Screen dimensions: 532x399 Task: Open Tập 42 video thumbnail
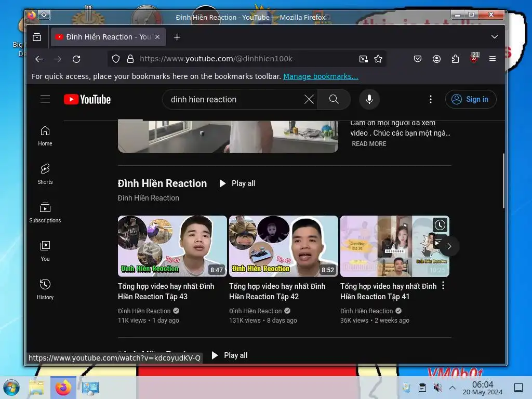tap(284, 246)
